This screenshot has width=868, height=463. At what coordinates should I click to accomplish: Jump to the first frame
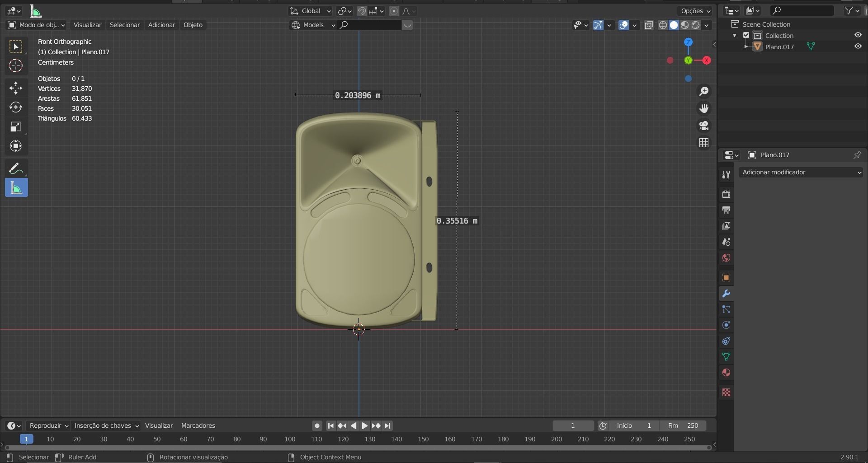[x=330, y=426]
